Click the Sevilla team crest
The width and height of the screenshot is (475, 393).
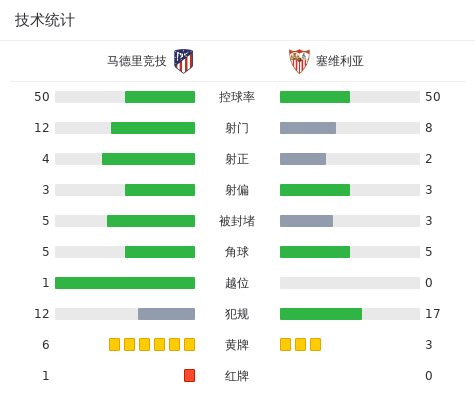[x=299, y=61]
